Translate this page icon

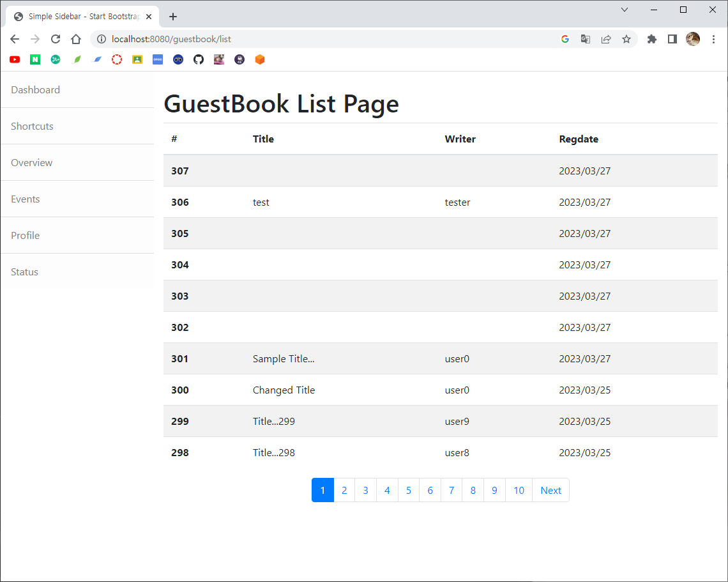point(586,39)
